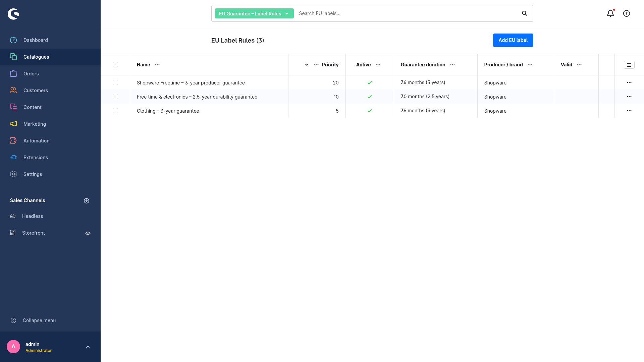Open Guarantee duration column options dots
Screen dimensions: 644x362
point(452,65)
